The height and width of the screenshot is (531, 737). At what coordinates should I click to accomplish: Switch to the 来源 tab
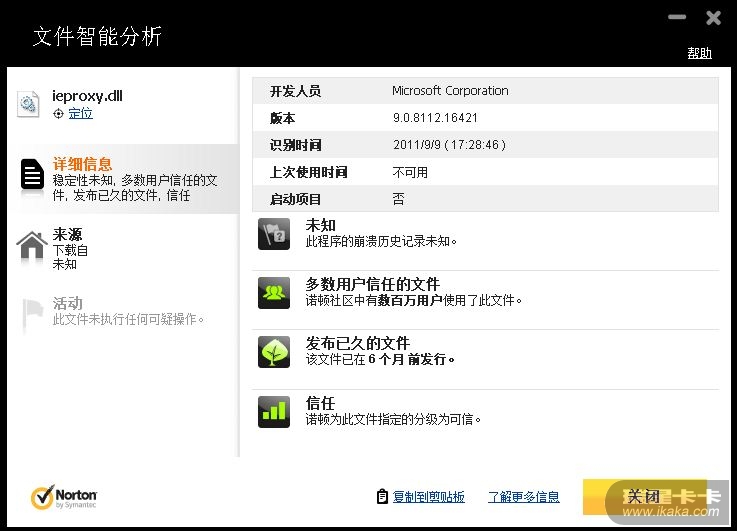pyautogui.click(x=123, y=249)
